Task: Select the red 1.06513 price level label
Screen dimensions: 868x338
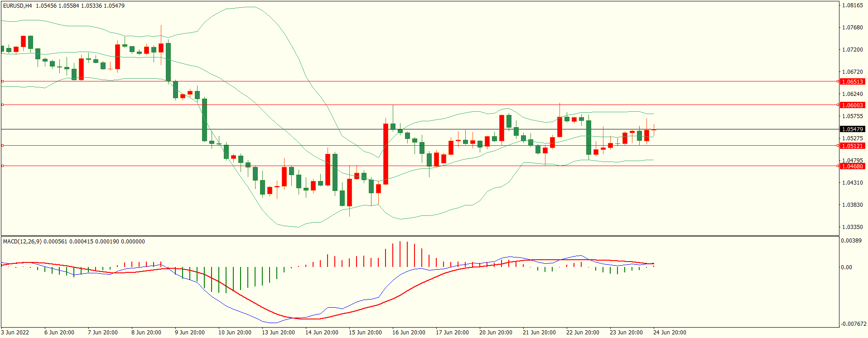Action: [x=852, y=82]
